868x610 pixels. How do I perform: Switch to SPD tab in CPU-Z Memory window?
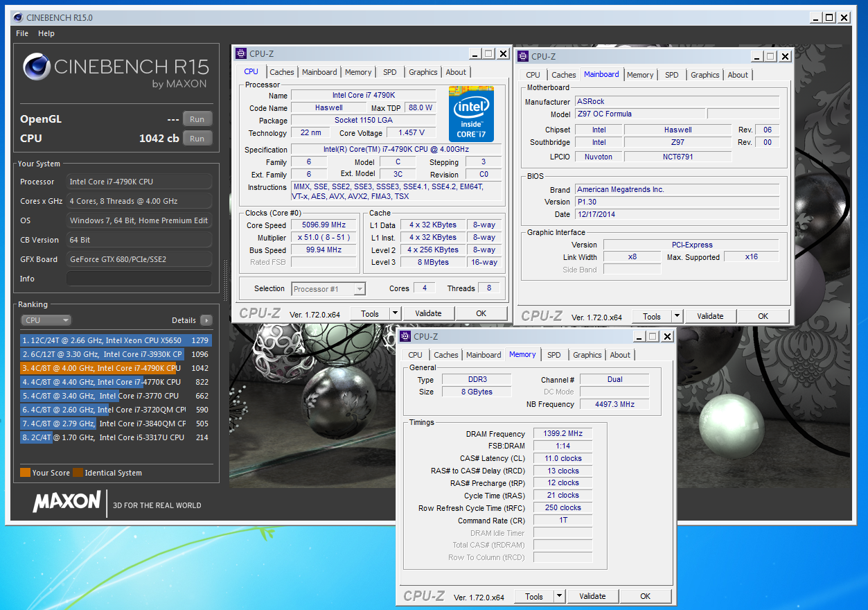[554, 355]
